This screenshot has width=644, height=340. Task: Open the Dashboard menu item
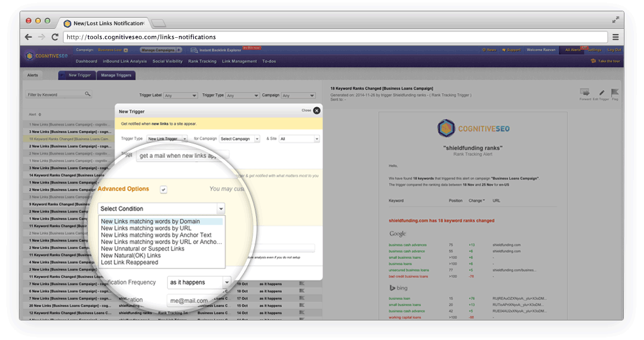click(86, 61)
